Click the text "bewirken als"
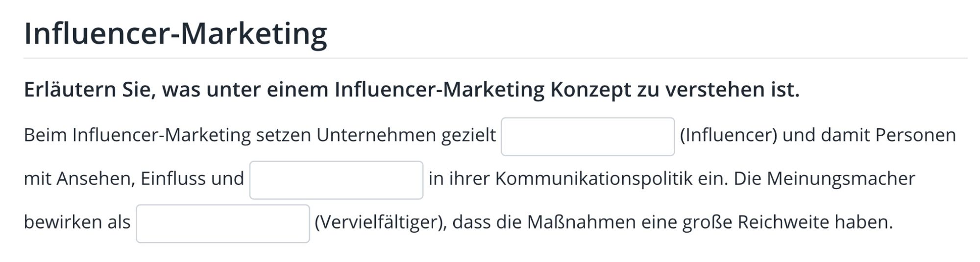This screenshot has height=262, width=980. pyautogui.click(x=77, y=222)
